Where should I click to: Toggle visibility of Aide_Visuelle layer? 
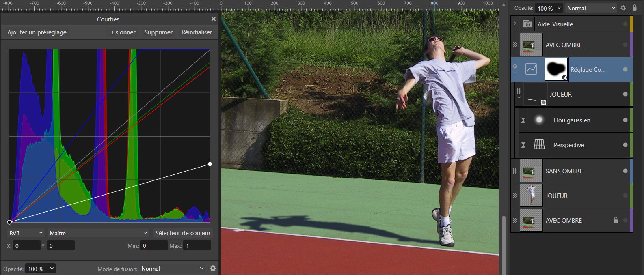pyautogui.click(x=625, y=24)
